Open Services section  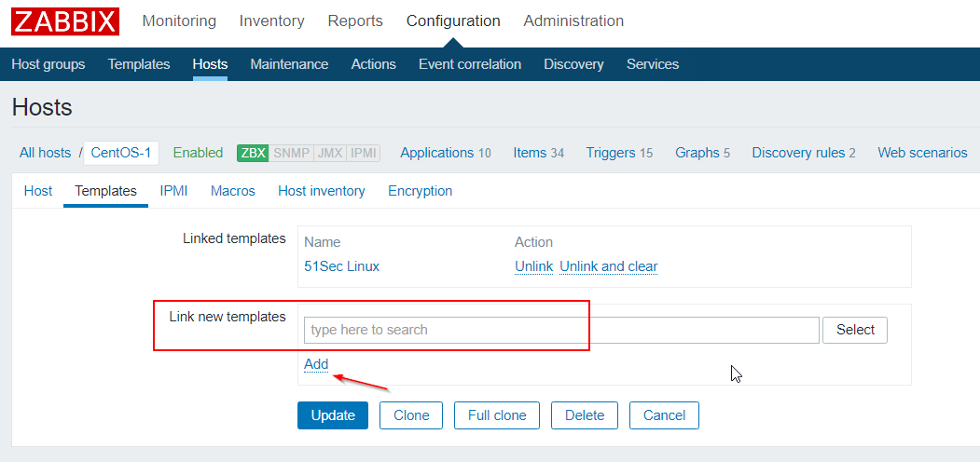click(653, 64)
